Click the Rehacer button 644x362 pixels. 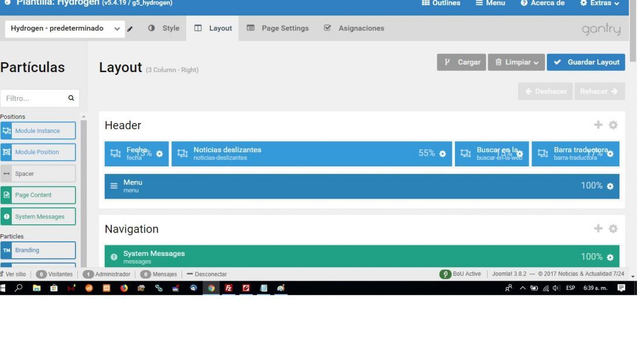pyautogui.click(x=600, y=91)
